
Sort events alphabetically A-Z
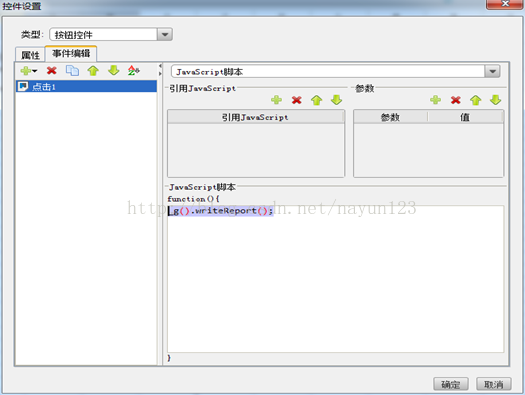point(134,71)
